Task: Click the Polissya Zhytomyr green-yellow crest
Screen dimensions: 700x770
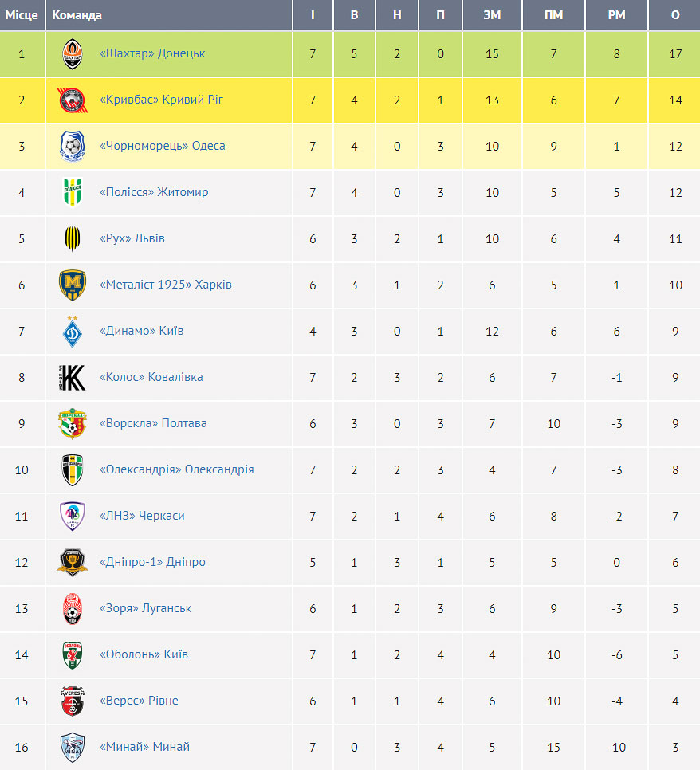Action: [73, 193]
